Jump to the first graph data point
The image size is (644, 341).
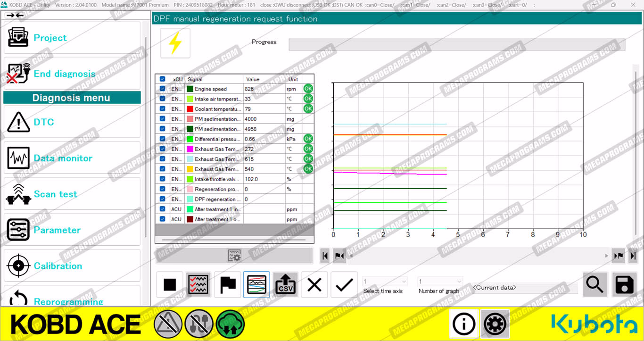[x=325, y=256]
